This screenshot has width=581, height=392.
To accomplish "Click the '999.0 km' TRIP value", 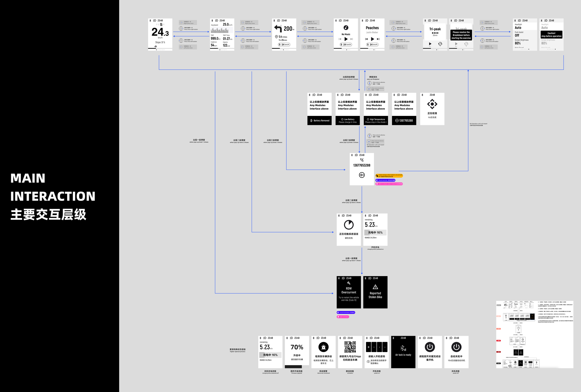I will (215, 39).
